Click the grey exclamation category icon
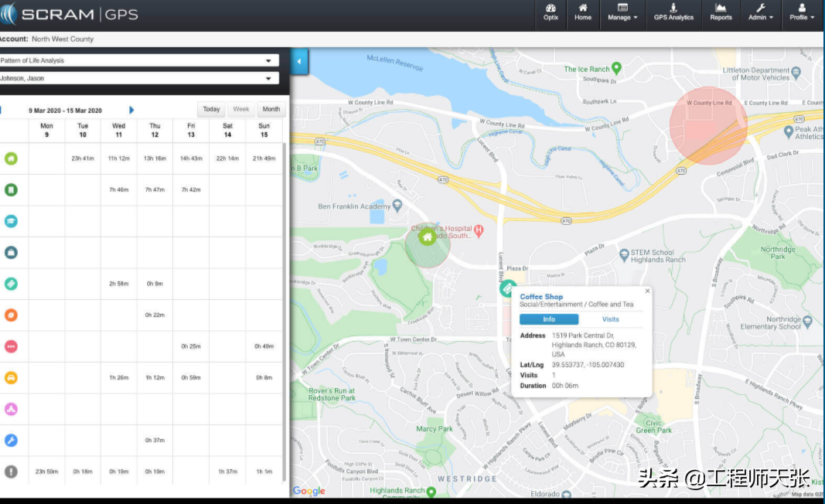Image resolution: width=825 pixels, height=504 pixels. click(x=12, y=471)
